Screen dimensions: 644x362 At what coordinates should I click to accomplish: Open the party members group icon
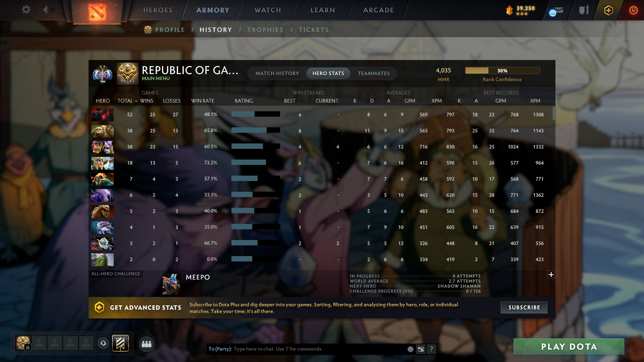147,344
